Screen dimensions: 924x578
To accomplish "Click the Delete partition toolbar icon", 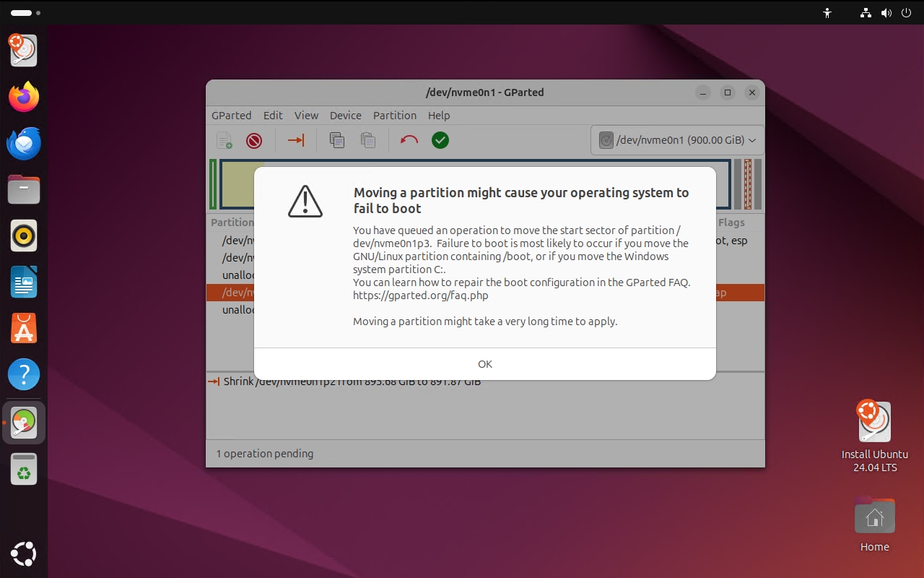I will 254,140.
